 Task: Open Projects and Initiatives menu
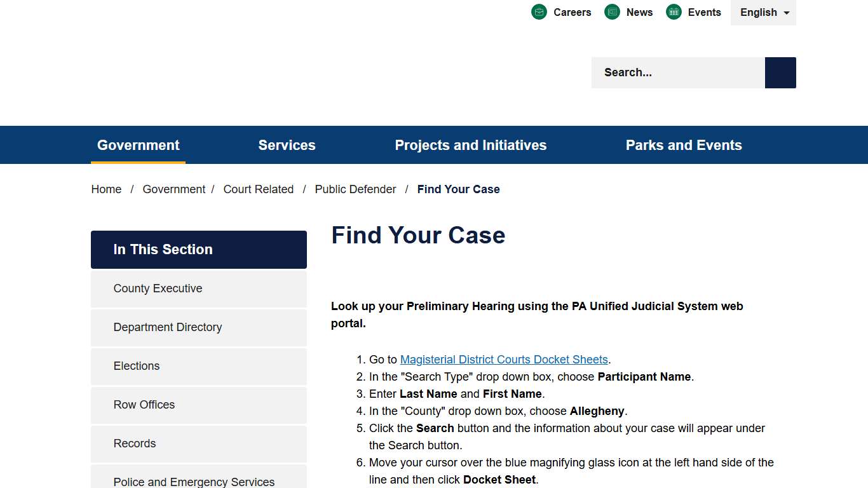click(x=470, y=145)
